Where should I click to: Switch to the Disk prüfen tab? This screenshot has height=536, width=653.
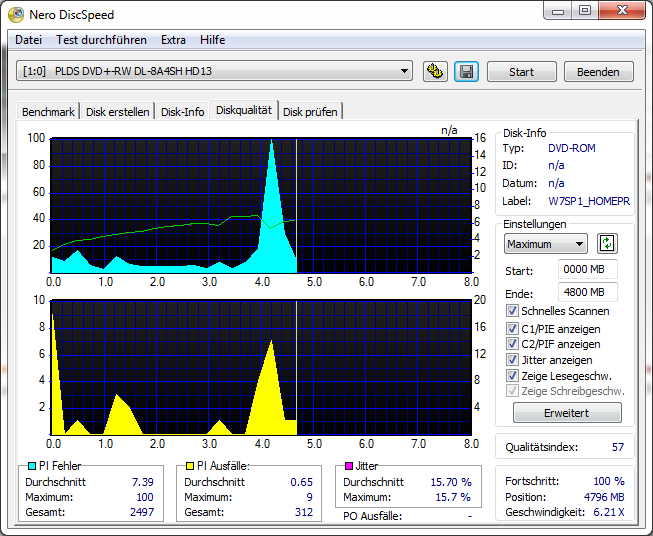(x=310, y=112)
